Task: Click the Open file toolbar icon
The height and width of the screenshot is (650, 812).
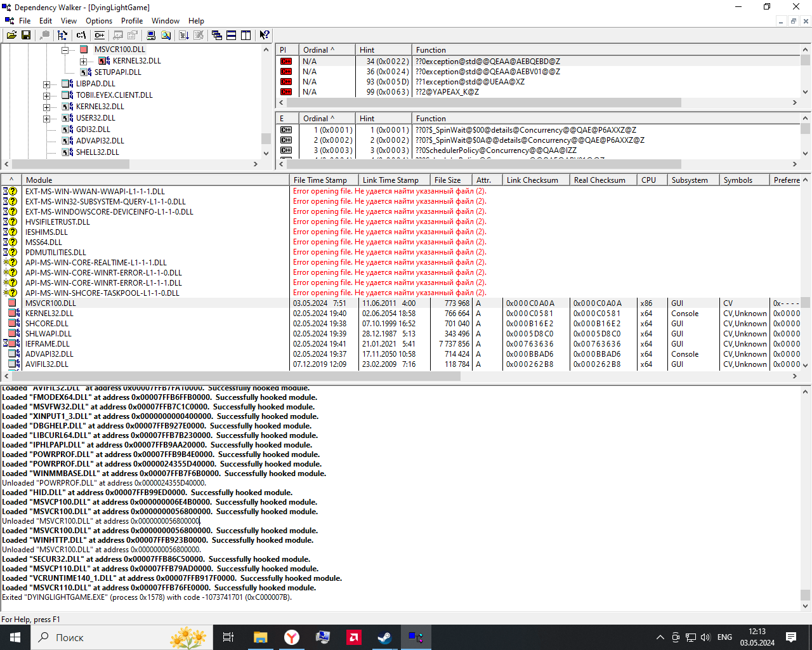Action: pyautogui.click(x=11, y=35)
